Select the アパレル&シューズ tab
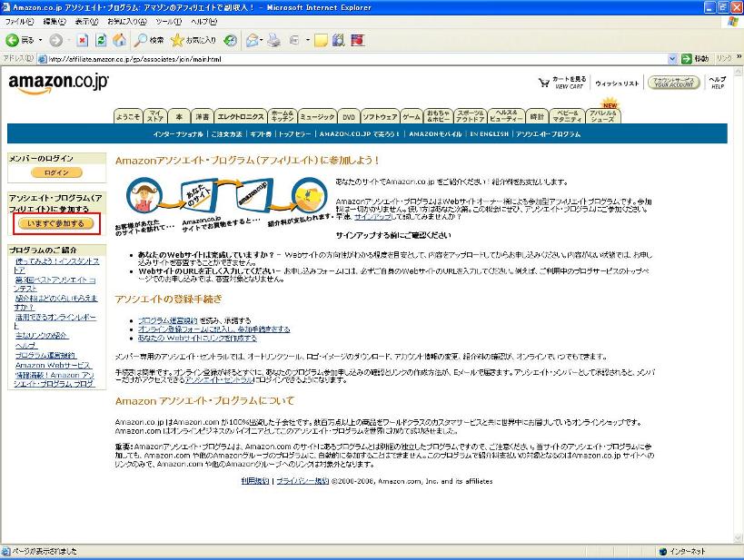The height and width of the screenshot is (560, 744). (x=603, y=116)
